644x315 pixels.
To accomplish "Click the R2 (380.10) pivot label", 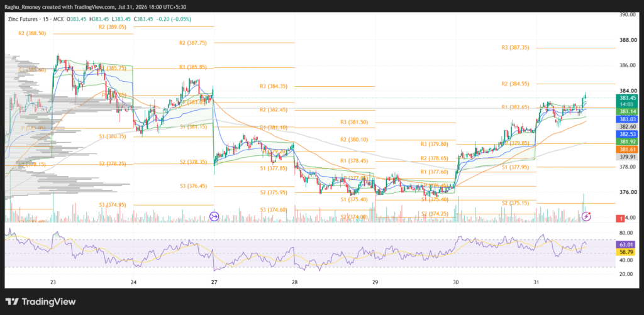I will (354, 140).
